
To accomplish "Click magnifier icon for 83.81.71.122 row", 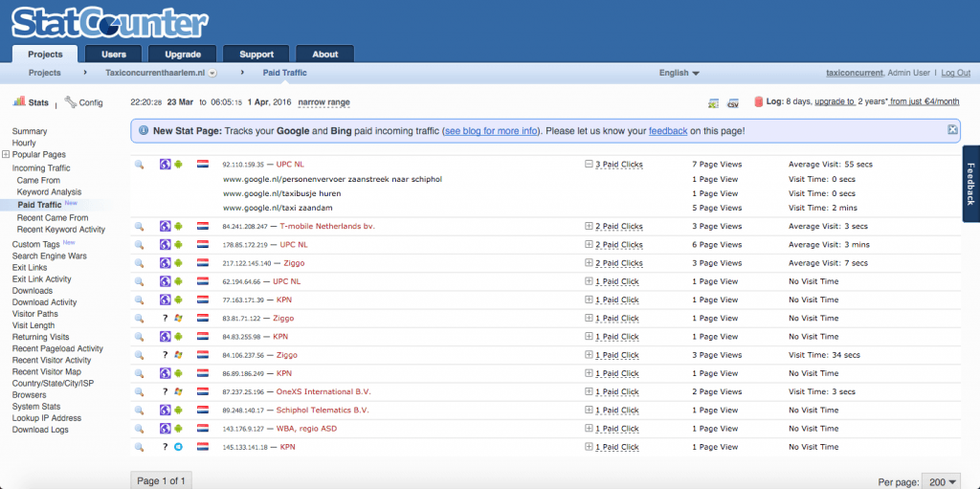I will tap(140, 319).
